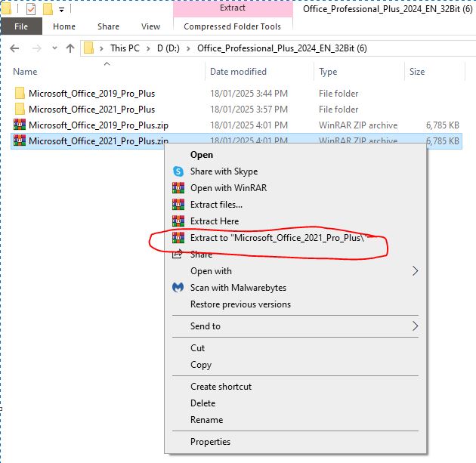This screenshot has width=476, height=463.
Task: Select the Microsoft_Office_2019_Pro_Plus folder icon
Action: [20, 93]
